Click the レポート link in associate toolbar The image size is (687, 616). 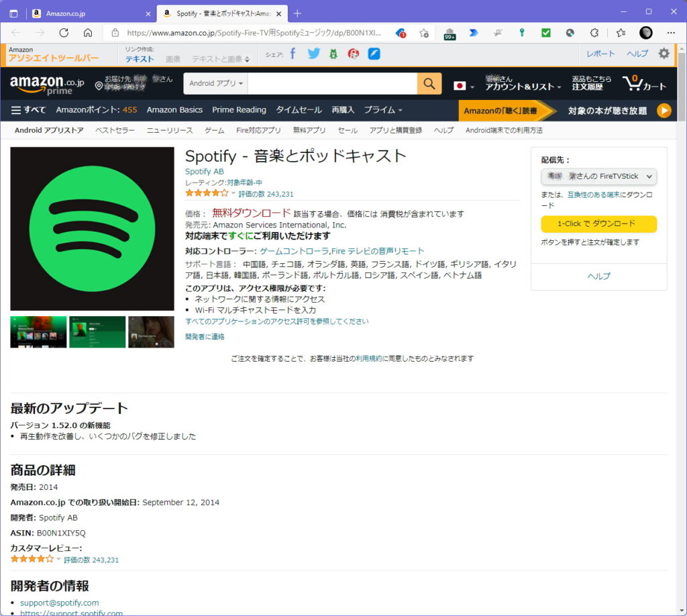(x=600, y=54)
